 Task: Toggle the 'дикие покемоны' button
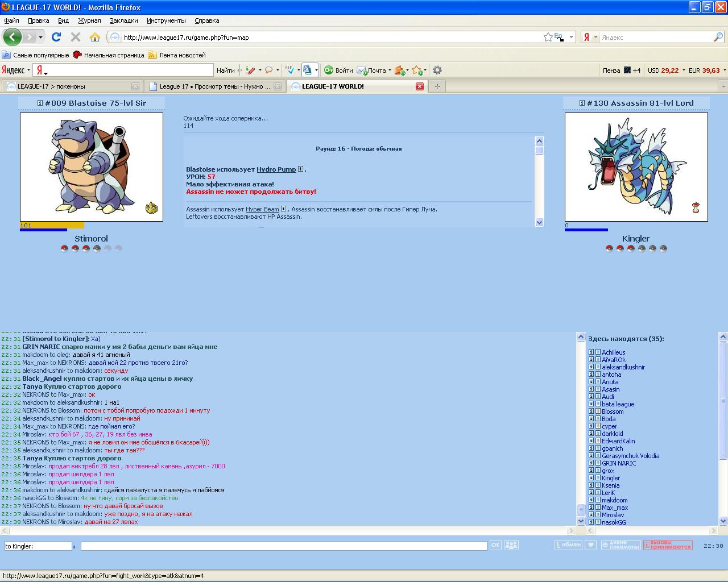coord(620,545)
